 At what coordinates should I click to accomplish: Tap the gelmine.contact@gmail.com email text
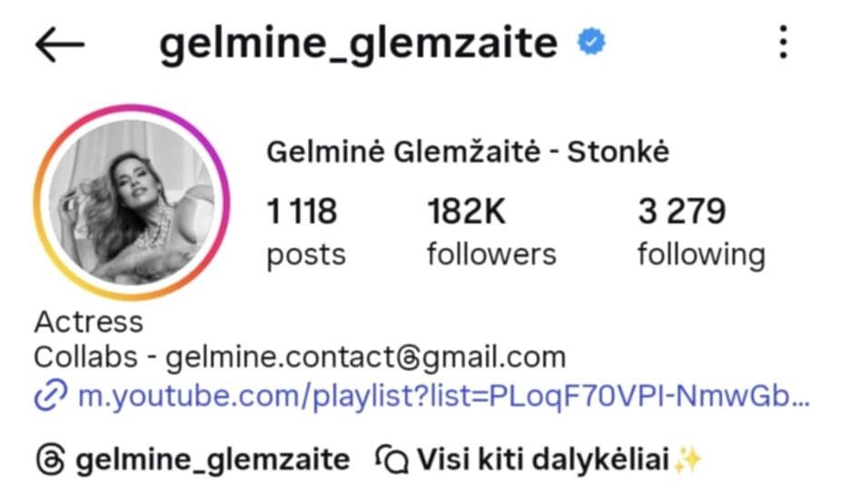365,358
